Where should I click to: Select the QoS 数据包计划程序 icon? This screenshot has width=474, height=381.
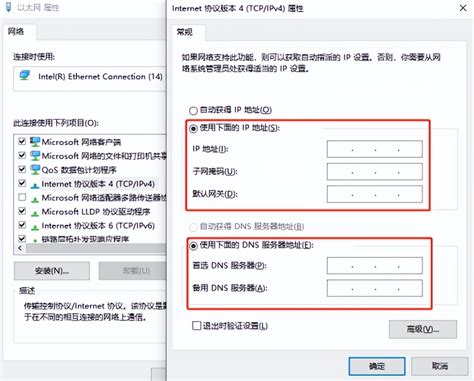coord(35,170)
